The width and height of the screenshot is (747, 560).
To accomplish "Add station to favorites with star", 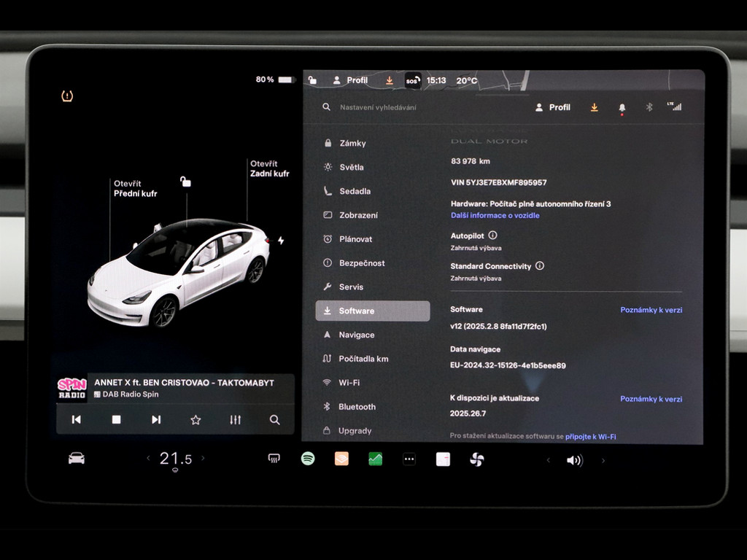I will point(196,419).
